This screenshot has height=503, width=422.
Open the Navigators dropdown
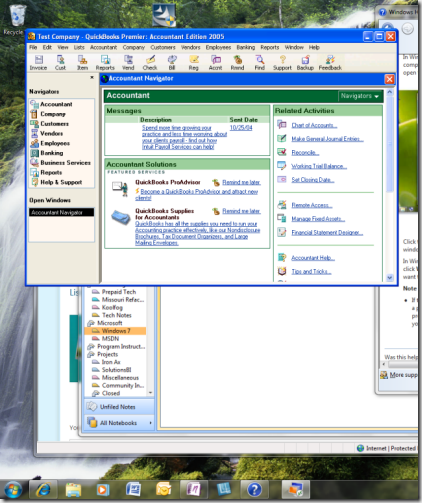[360, 96]
